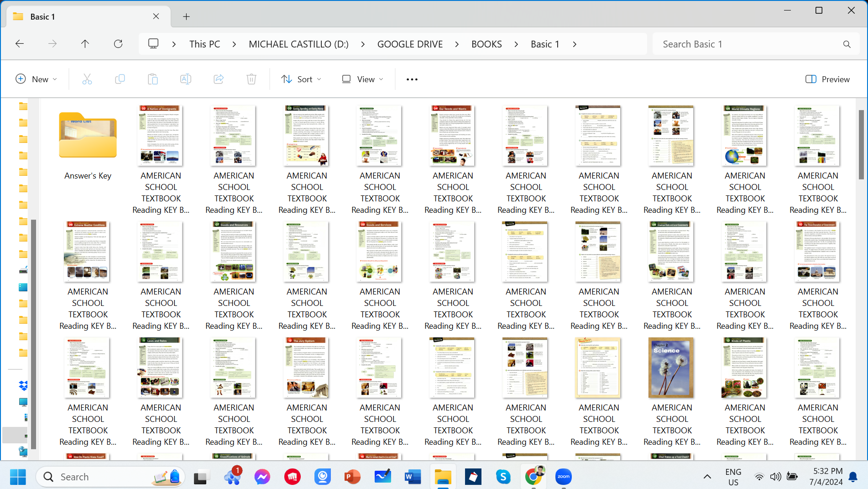
Task: Open PowerPoint from the taskbar
Action: click(352, 477)
